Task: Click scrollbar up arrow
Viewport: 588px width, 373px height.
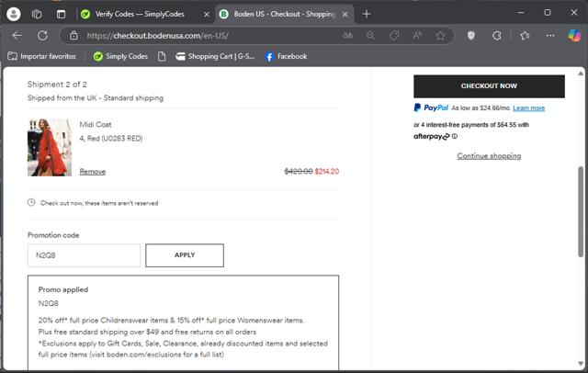Action: [x=581, y=73]
